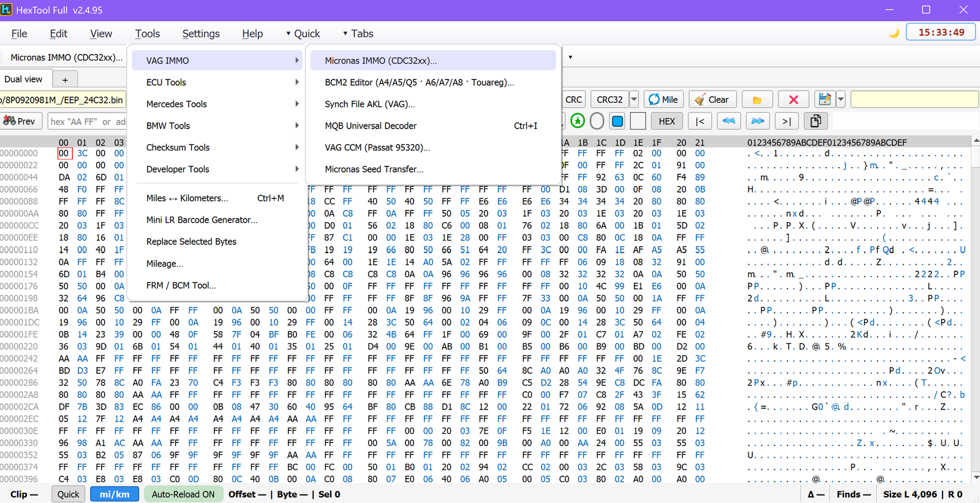Open VAG CCM (Passat 95320)

[433, 147]
